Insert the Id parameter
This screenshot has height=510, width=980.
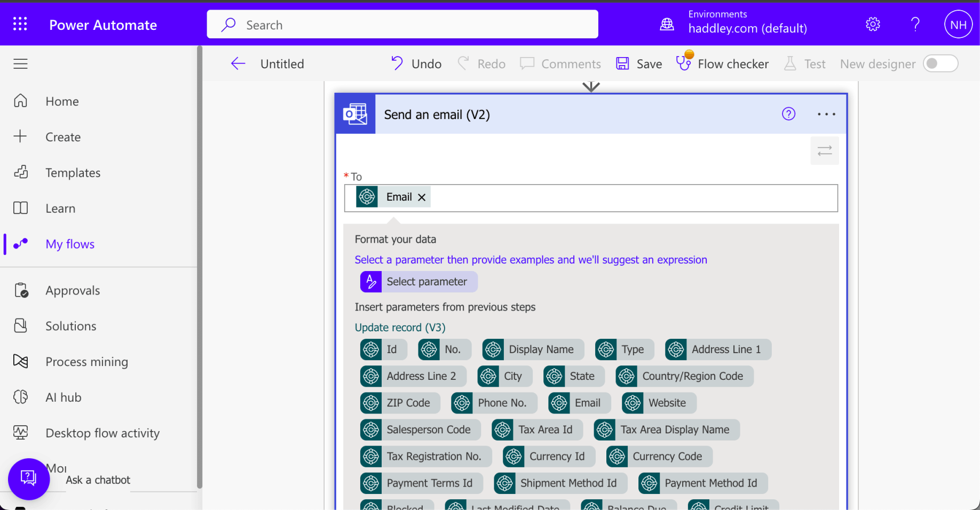[384, 349]
